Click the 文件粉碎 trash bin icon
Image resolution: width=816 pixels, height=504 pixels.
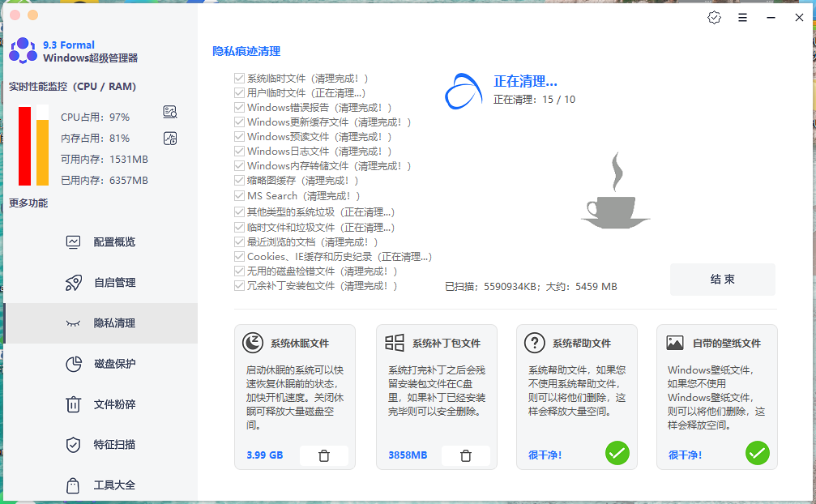point(74,404)
